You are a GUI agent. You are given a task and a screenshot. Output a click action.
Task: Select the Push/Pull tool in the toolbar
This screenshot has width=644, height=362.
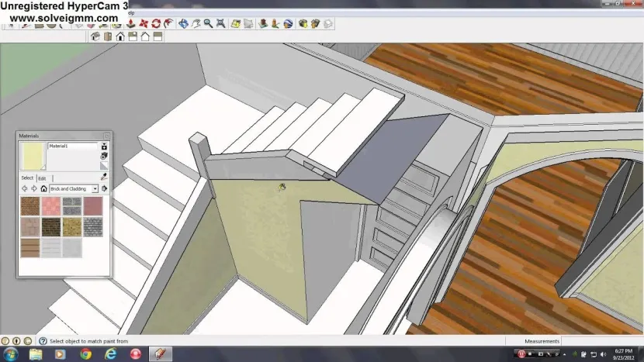point(129,24)
